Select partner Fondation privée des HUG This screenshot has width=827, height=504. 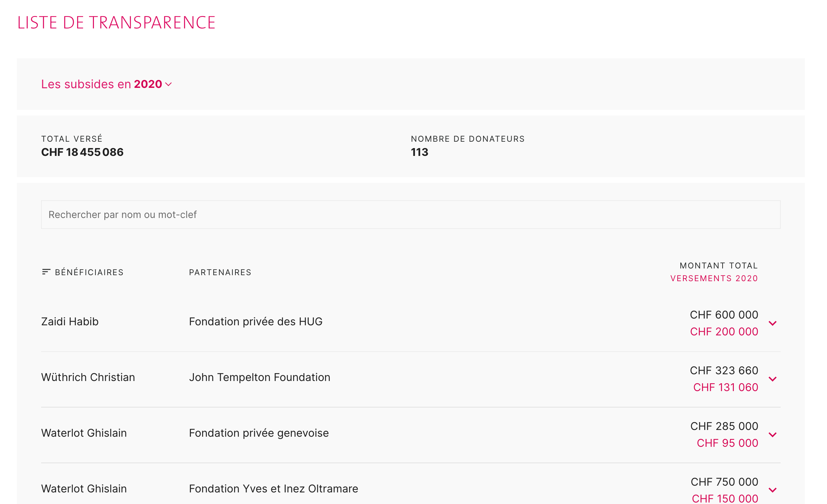[x=256, y=322]
